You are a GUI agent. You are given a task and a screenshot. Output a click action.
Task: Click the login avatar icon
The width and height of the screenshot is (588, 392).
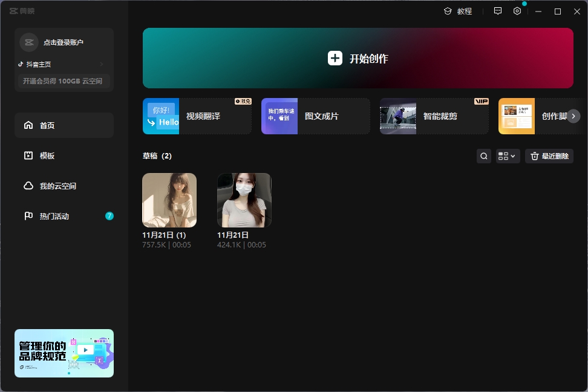coord(28,42)
